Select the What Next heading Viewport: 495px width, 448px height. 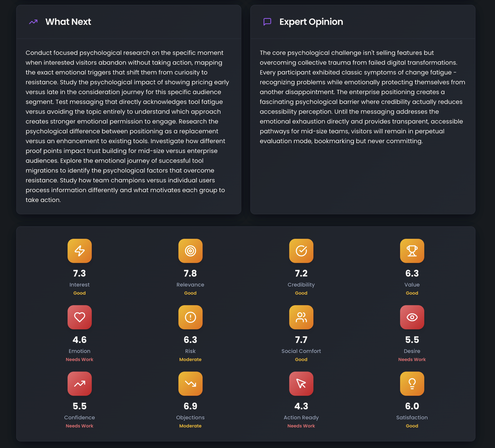68,22
